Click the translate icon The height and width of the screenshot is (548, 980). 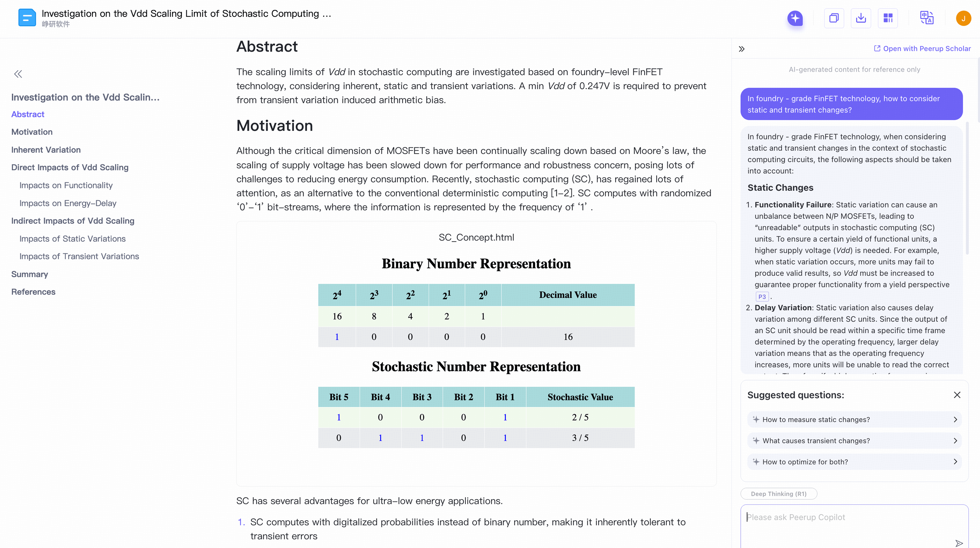click(927, 18)
